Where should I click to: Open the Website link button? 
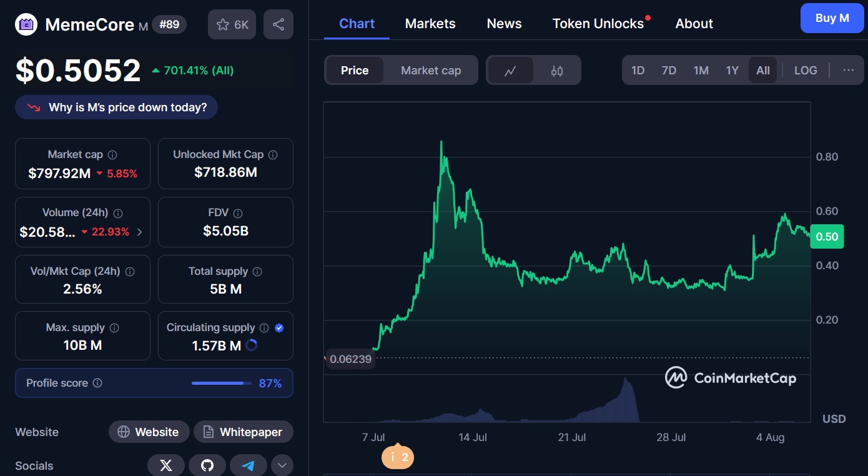149,432
